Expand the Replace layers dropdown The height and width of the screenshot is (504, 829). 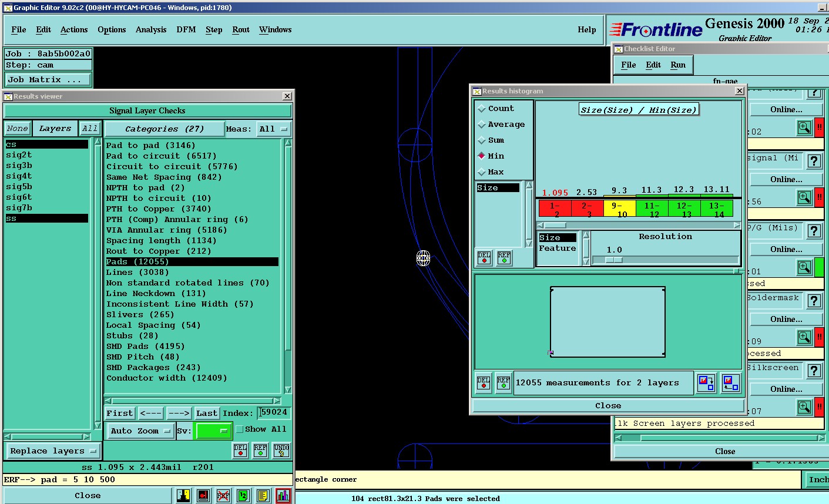point(53,451)
